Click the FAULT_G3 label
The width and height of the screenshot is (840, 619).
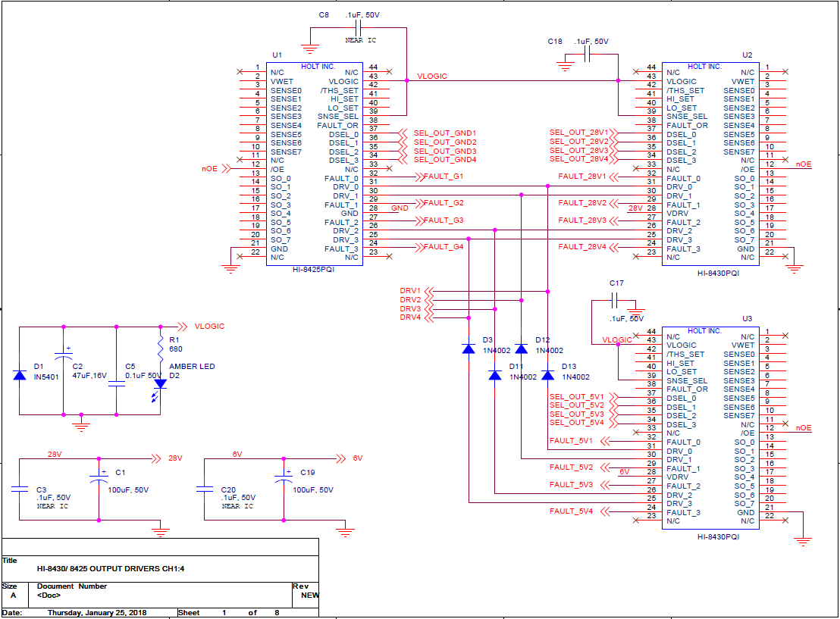(444, 220)
